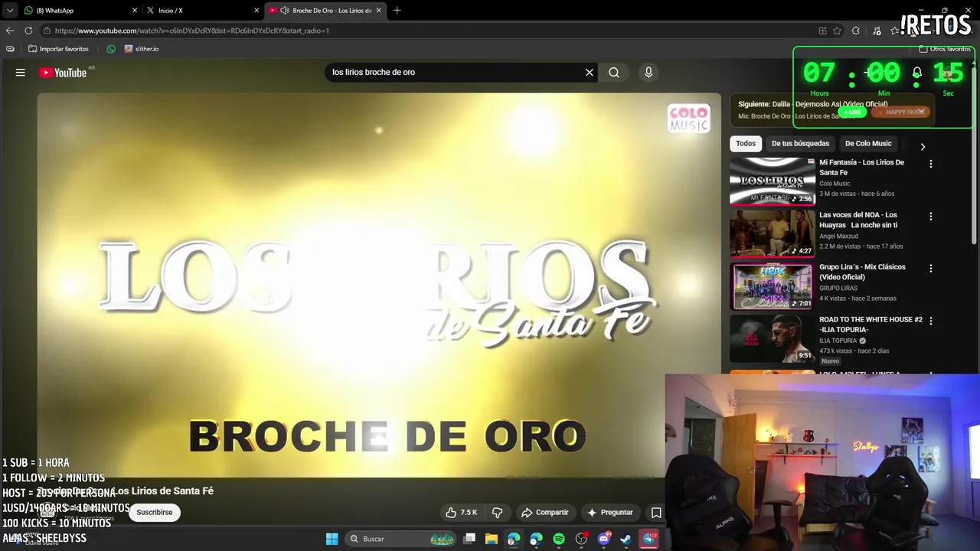Image resolution: width=980 pixels, height=551 pixels.
Task: Open a new browser tab
Action: point(397,11)
